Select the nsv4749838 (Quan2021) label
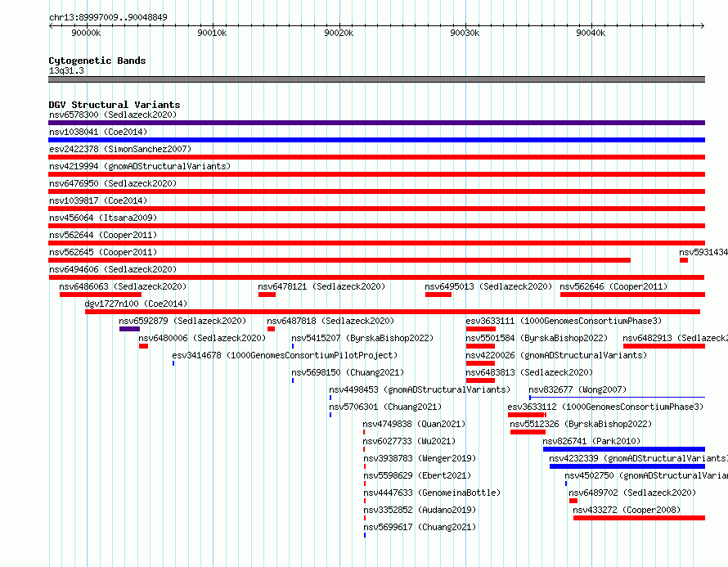 click(414, 424)
